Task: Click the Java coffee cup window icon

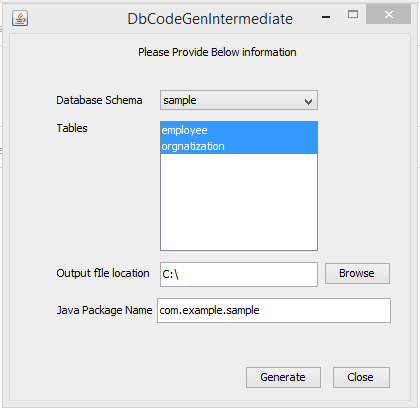Action: 20,18
